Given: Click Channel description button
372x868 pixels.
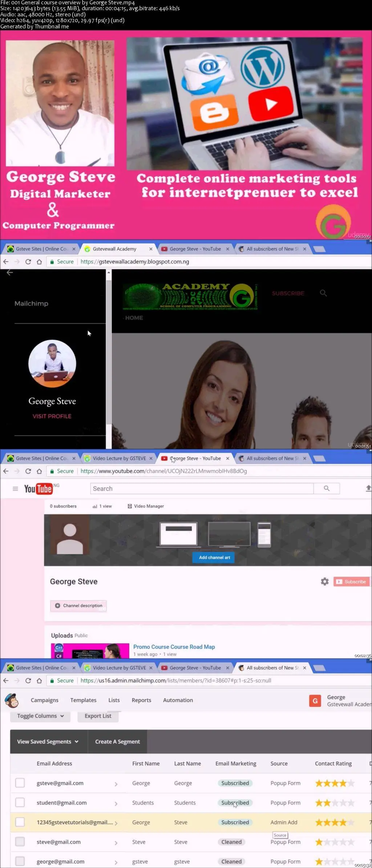Looking at the screenshot, I should click(78, 605).
